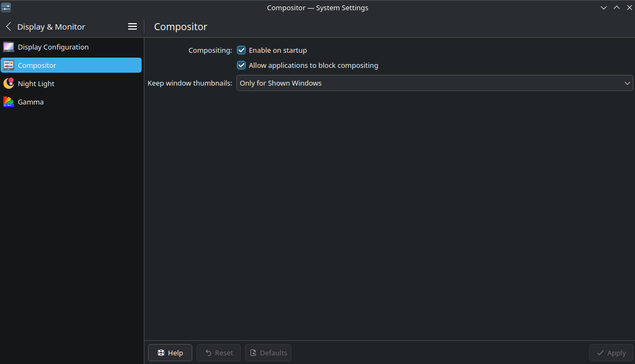Screen dimensions: 635x364
Task: Close the System Settings window
Action: tap(629, 8)
